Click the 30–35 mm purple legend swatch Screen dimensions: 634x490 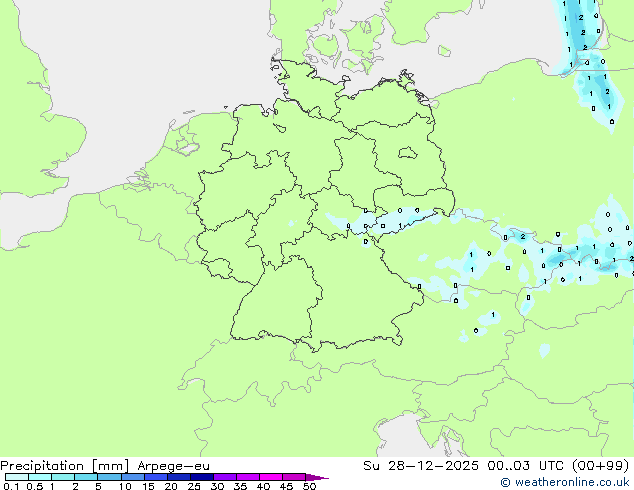click(x=225, y=477)
